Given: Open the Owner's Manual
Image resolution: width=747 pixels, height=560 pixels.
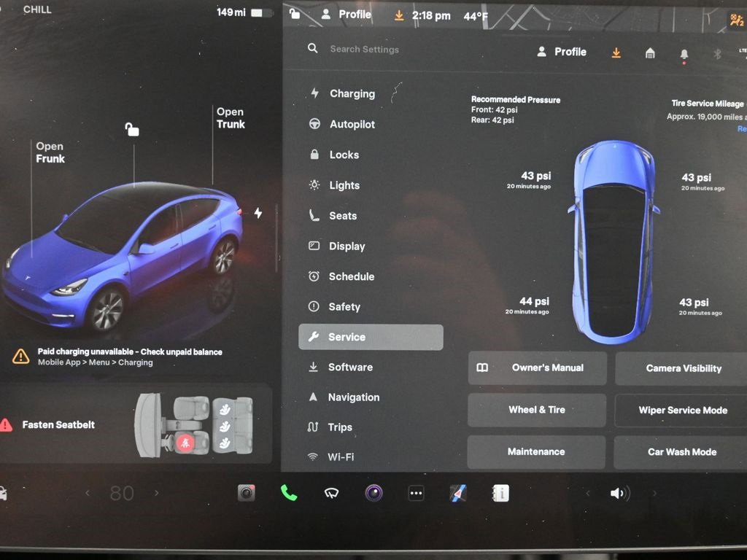Looking at the screenshot, I should (536, 368).
